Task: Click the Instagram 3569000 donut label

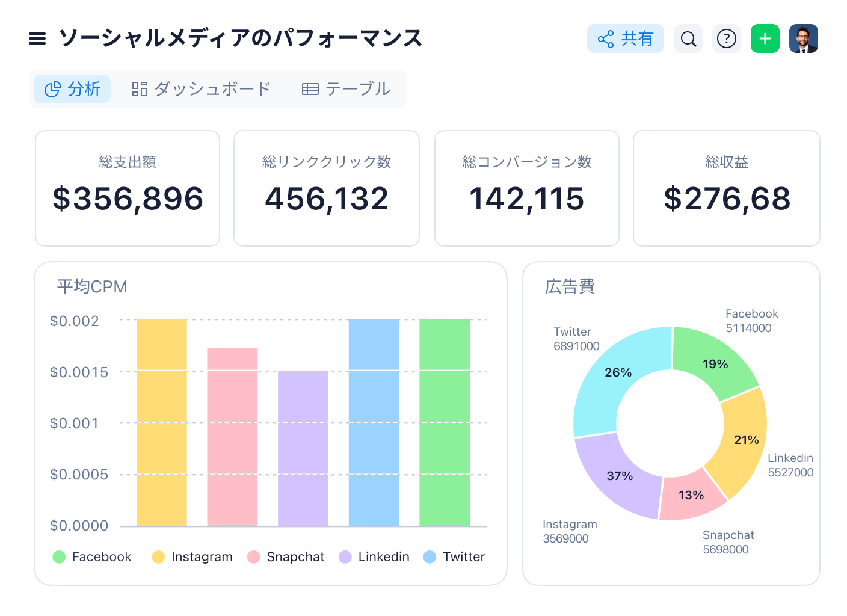Action: point(570,531)
